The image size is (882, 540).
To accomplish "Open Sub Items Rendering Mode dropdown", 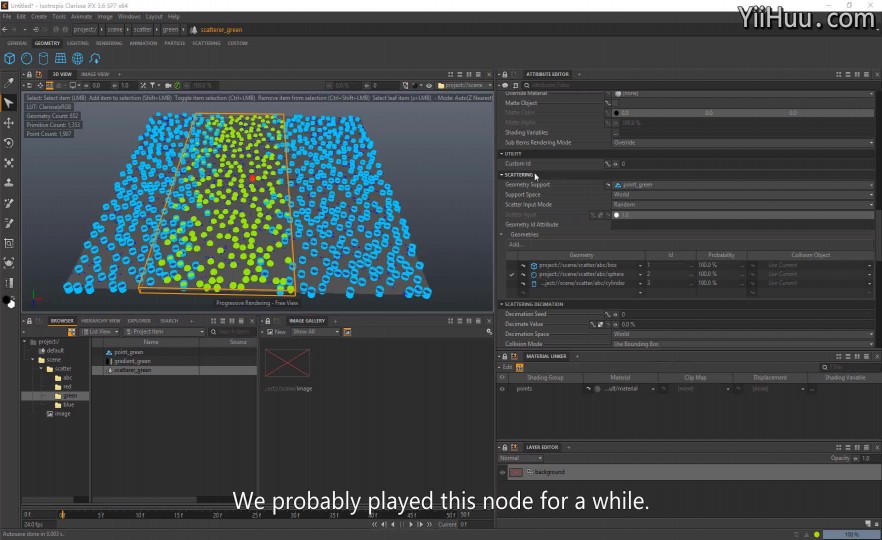I will [x=742, y=143].
